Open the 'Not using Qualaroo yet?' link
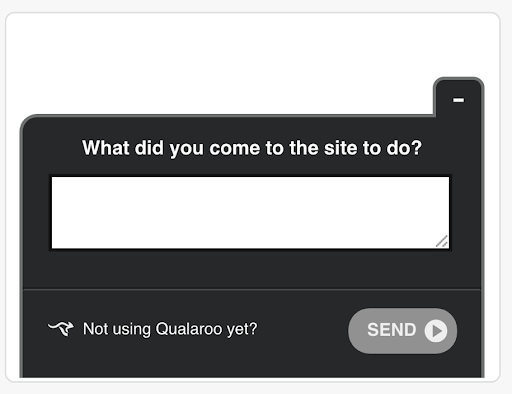 tap(170, 329)
